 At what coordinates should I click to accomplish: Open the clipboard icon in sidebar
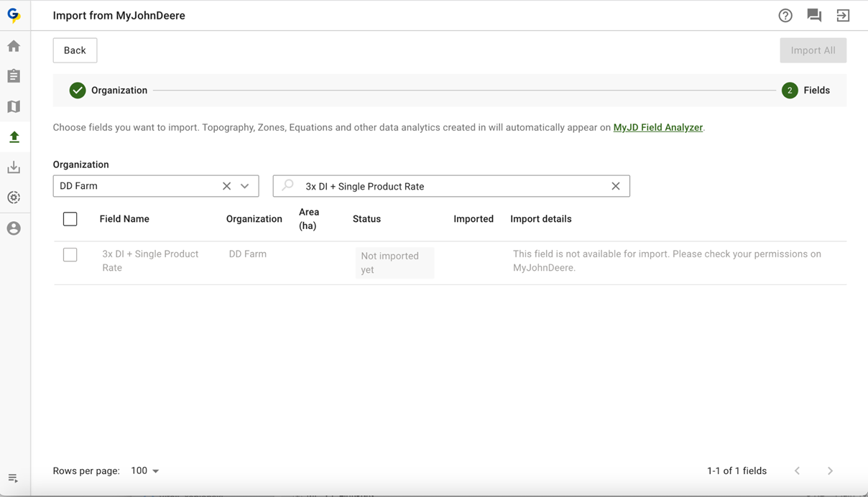coord(14,76)
